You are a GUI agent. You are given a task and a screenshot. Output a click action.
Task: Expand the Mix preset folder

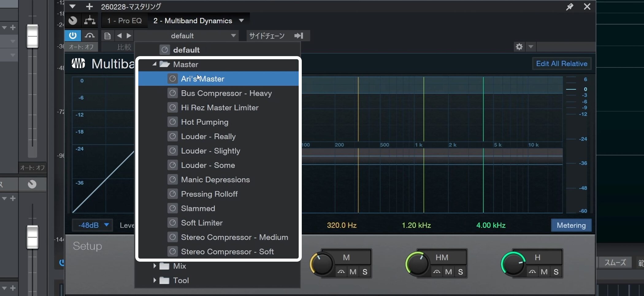coord(155,266)
